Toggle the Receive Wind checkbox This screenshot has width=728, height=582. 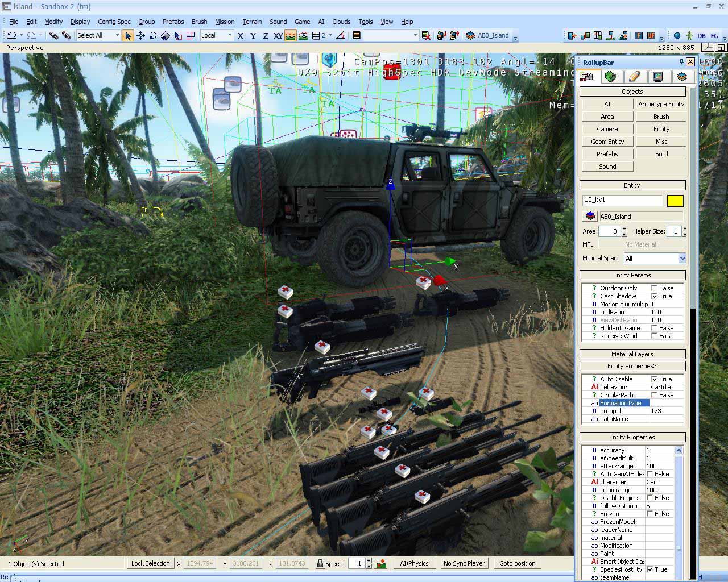tap(654, 336)
